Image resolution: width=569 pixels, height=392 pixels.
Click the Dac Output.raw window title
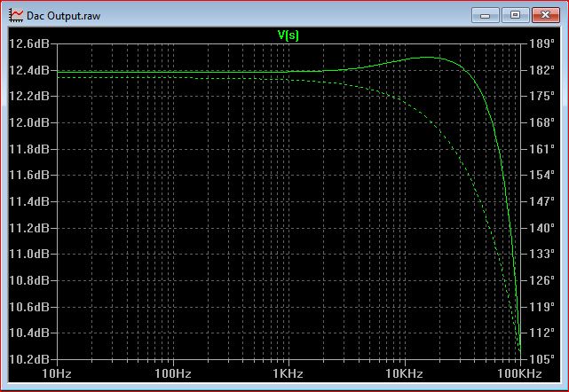[64, 16]
